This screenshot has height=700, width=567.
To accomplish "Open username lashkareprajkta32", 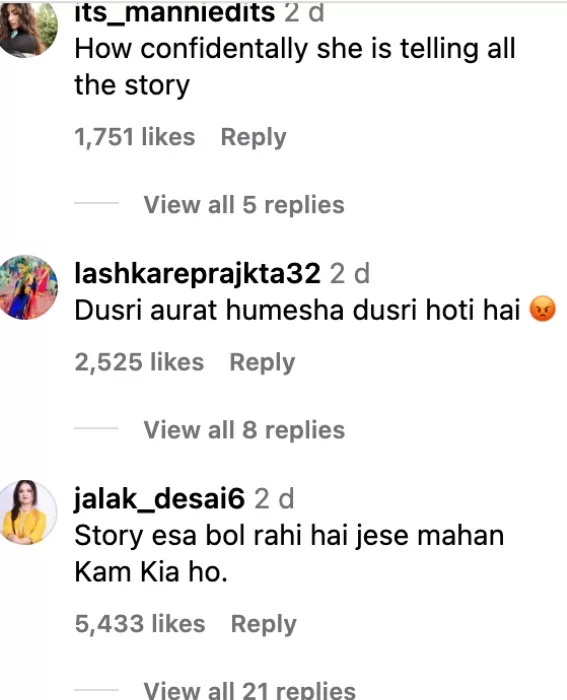I will tap(197, 273).
